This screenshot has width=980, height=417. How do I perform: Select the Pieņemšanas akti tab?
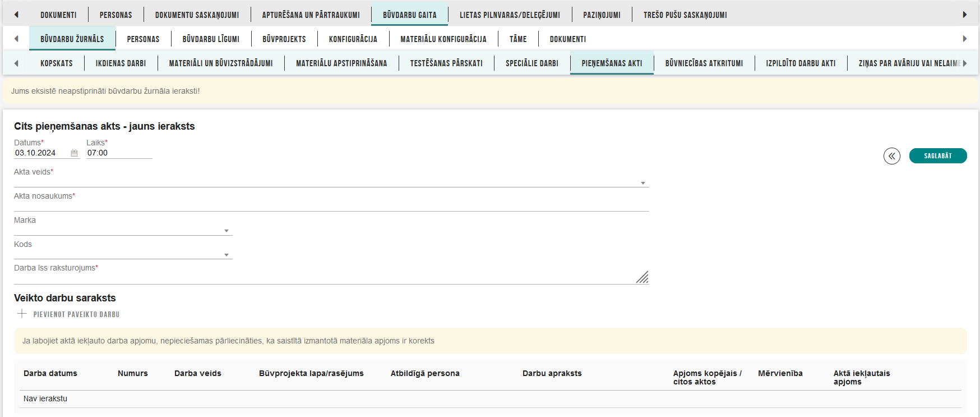click(612, 63)
